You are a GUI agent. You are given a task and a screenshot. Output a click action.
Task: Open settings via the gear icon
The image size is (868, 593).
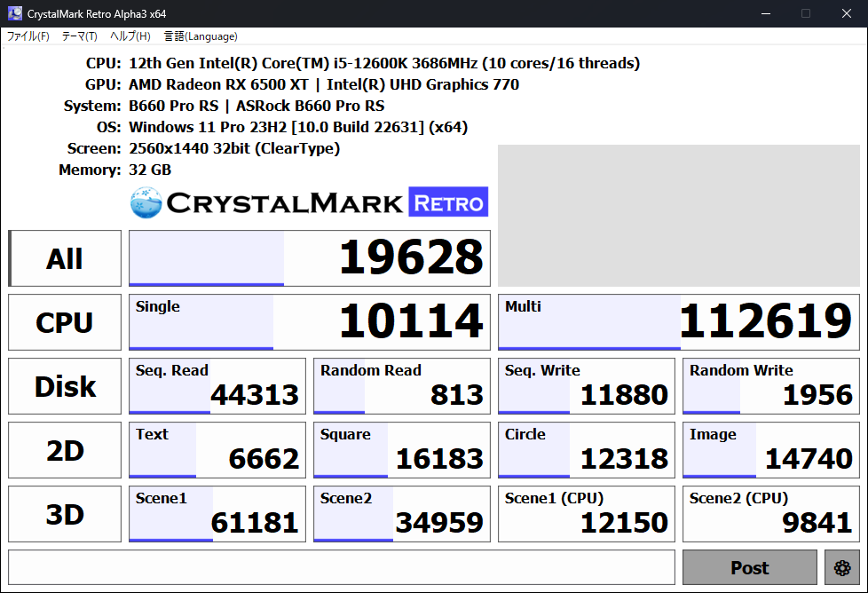[x=842, y=567]
